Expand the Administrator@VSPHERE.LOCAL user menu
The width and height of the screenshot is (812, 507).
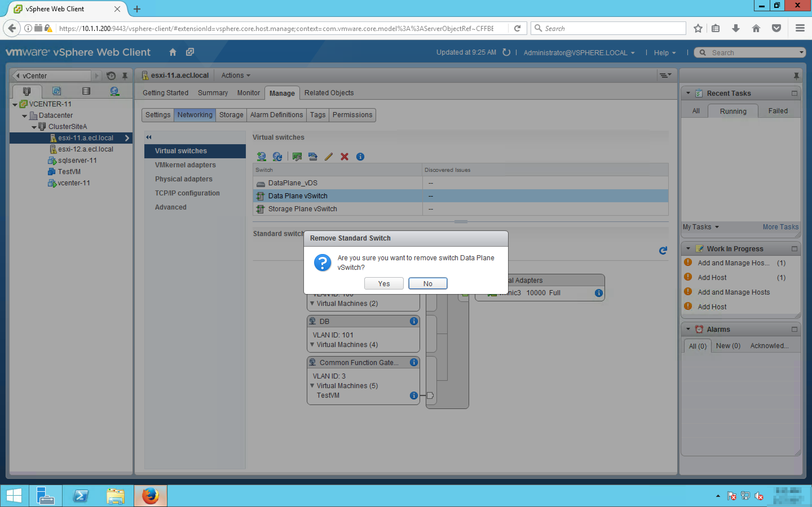pos(579,53)
